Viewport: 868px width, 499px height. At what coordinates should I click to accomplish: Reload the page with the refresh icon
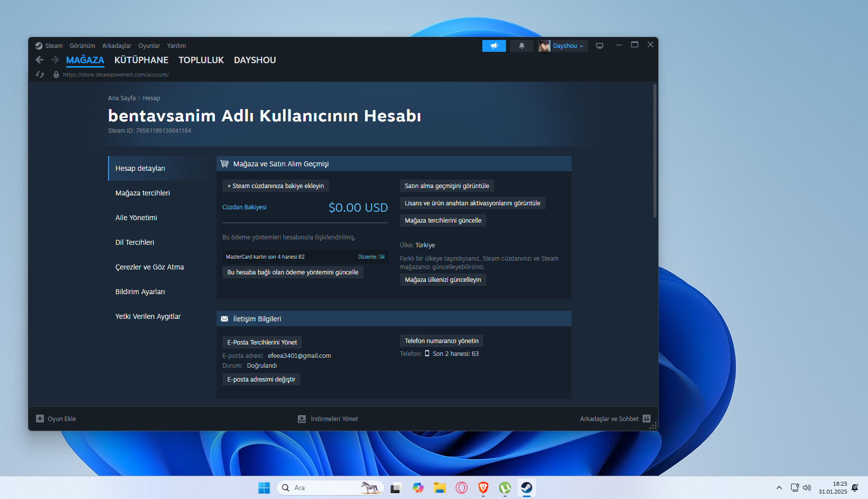(40, 75)
